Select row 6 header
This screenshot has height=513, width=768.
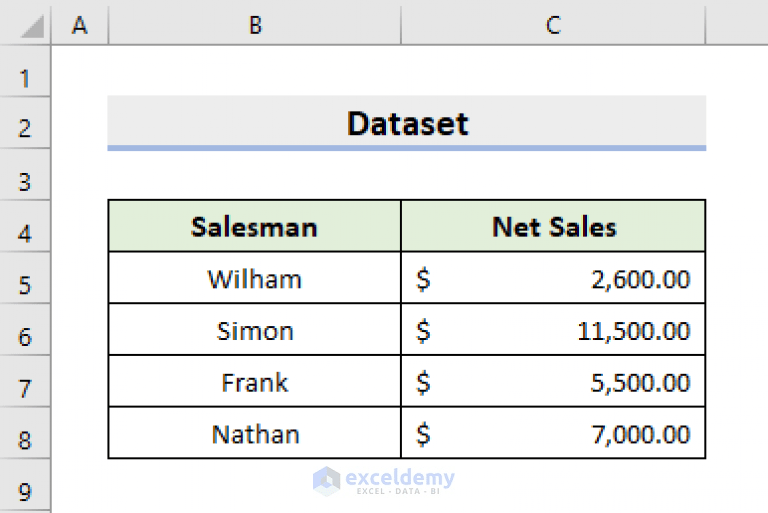[25, 330]
